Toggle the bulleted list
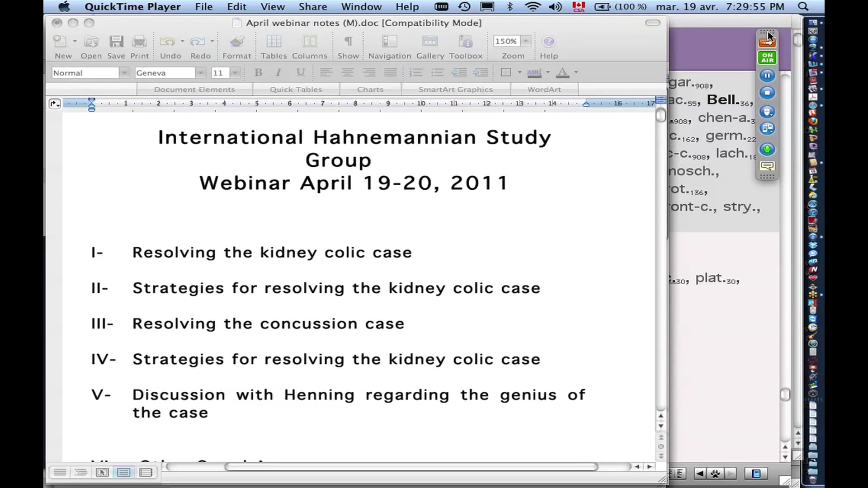This screenshot has width=868, height=488. tap(437, 72)
